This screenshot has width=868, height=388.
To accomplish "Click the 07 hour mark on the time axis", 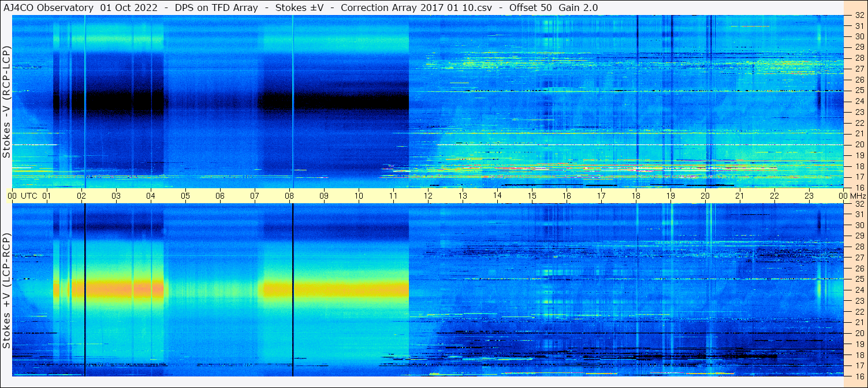I will point(255,196).
